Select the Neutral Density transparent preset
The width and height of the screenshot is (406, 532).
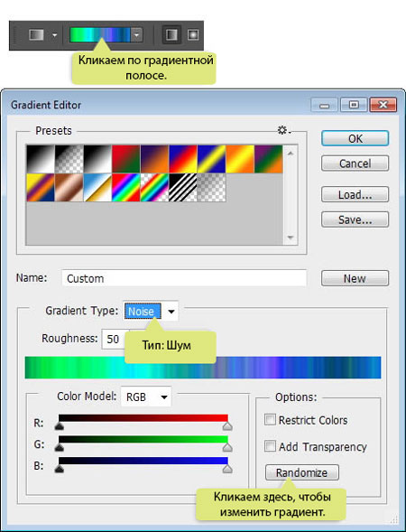pyautogui.click(x=211, y=188)
